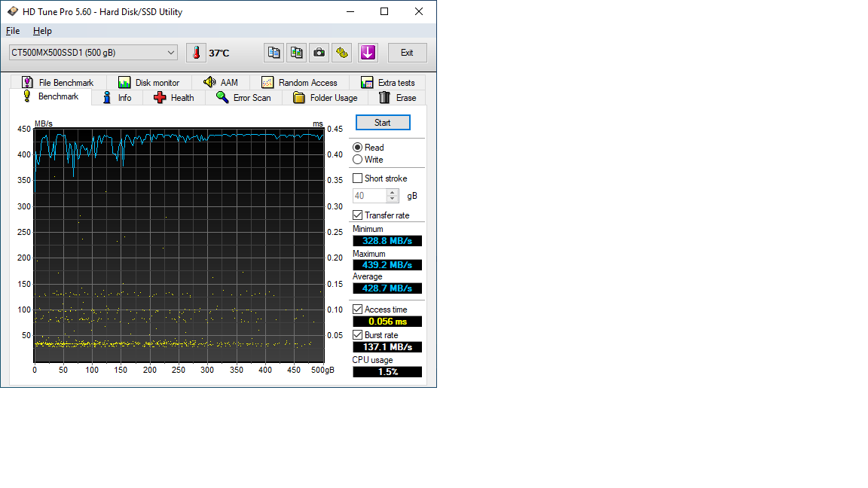Click the purple down-arrow tray icon

[x=368, y=53]
